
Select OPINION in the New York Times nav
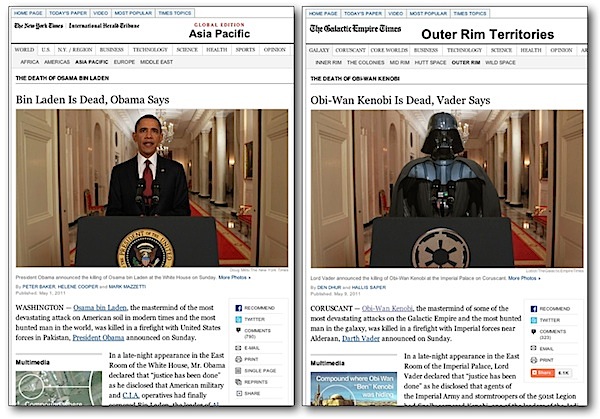pos(275,50)
